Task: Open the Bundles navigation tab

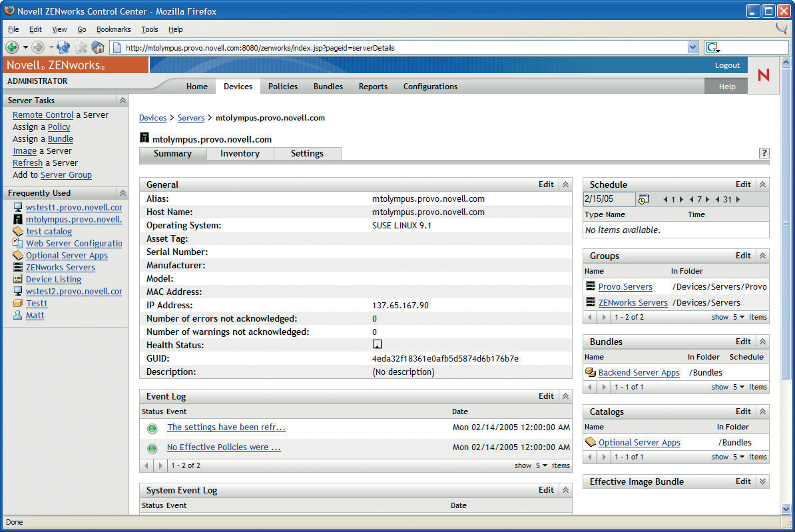Action: (x=328, y=87)
